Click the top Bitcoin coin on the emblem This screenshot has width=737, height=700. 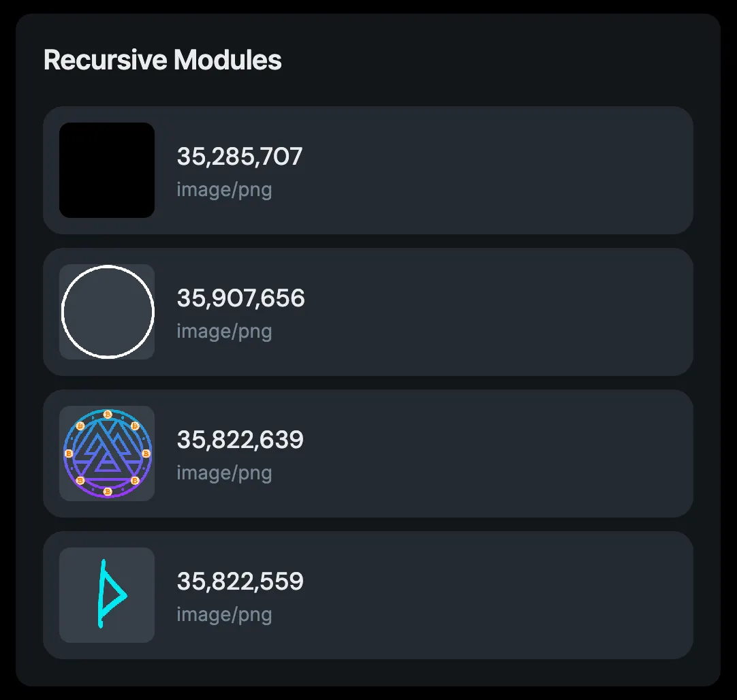click(x=107, y=413)
